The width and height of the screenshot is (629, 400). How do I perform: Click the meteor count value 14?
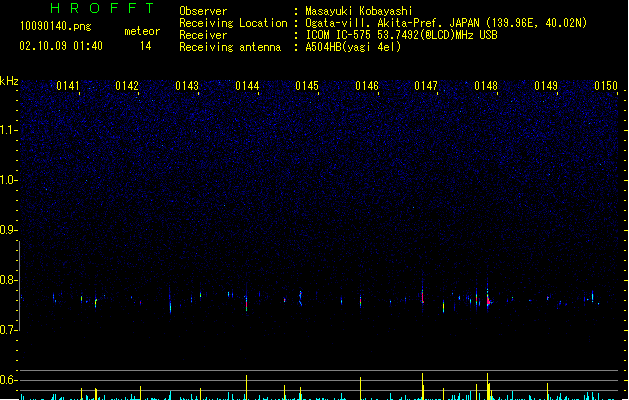(146, 46)
